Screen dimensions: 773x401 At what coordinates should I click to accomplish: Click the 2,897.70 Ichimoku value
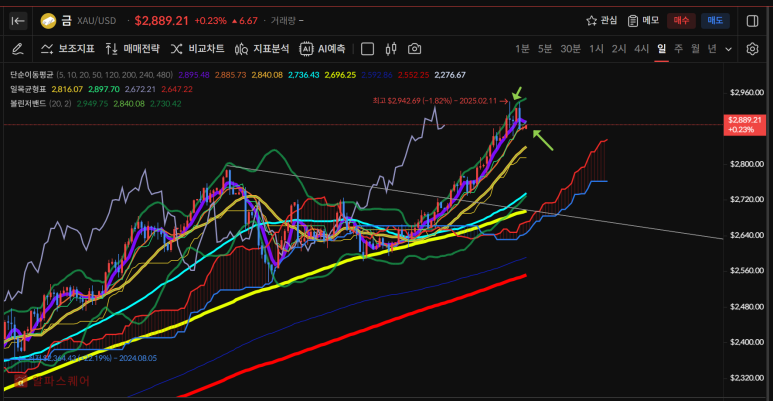(x=104, y=89)
